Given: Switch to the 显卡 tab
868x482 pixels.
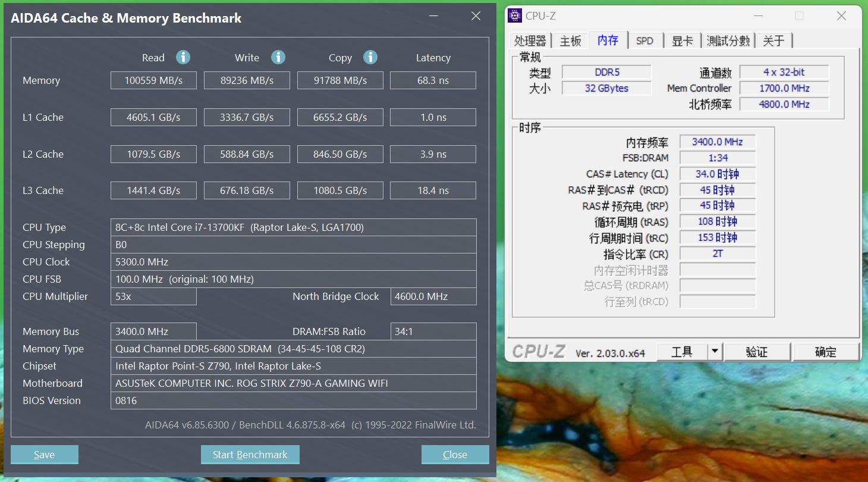Looking at the screenshot, I should (x=682, y=40).
